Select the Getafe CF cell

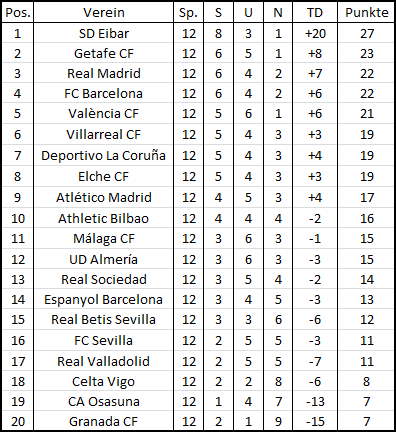pyautogui.click(x=103, y=53)
